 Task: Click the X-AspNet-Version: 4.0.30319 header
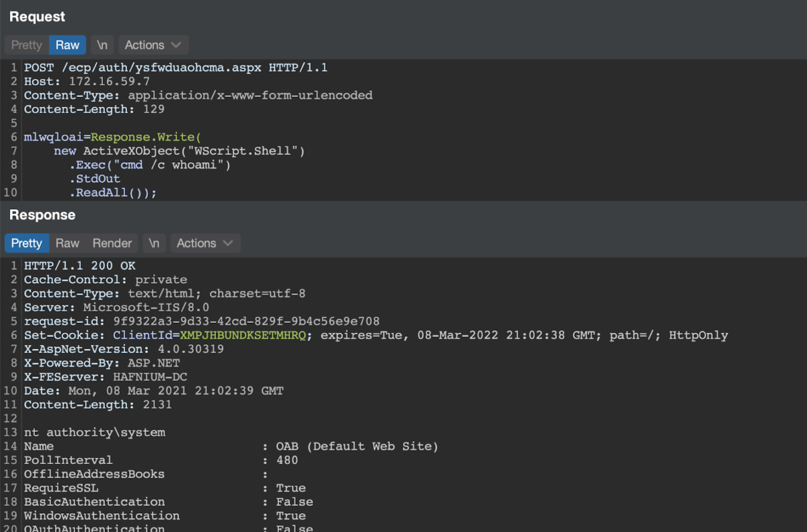click(124, 349)
